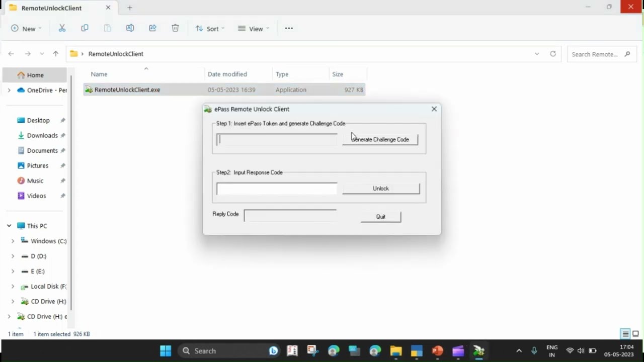Click RemoteUnlockClient in the address bar
Screen dimensions: 644x362
click(x=116, y=54)
